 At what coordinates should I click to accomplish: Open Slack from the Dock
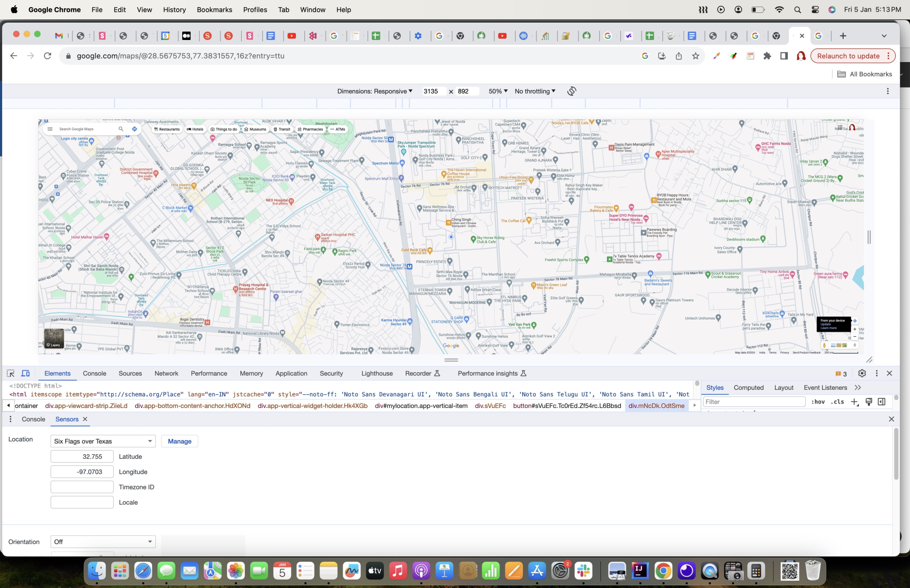point(583,571)
